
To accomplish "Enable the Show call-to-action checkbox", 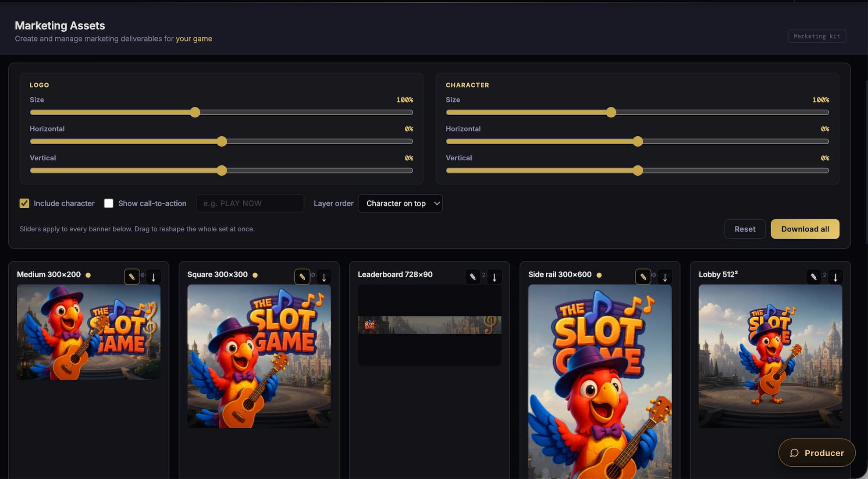I will click(x=109, y=203).
